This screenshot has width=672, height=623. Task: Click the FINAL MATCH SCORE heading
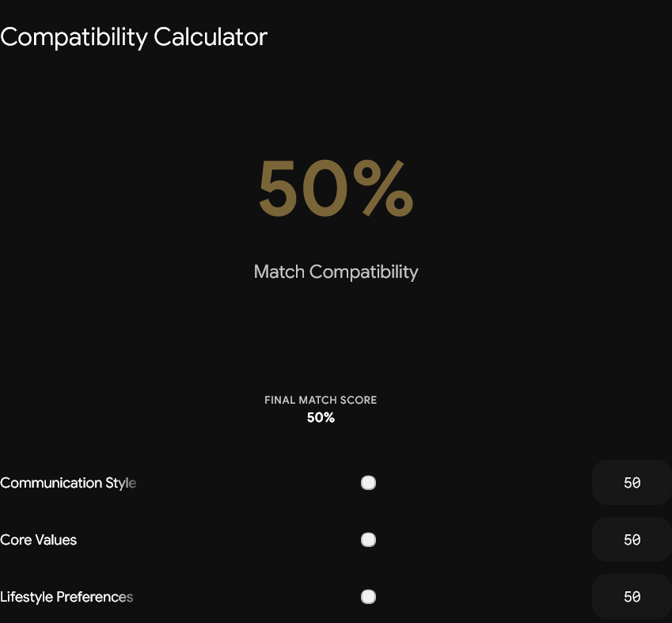[321, 400]
